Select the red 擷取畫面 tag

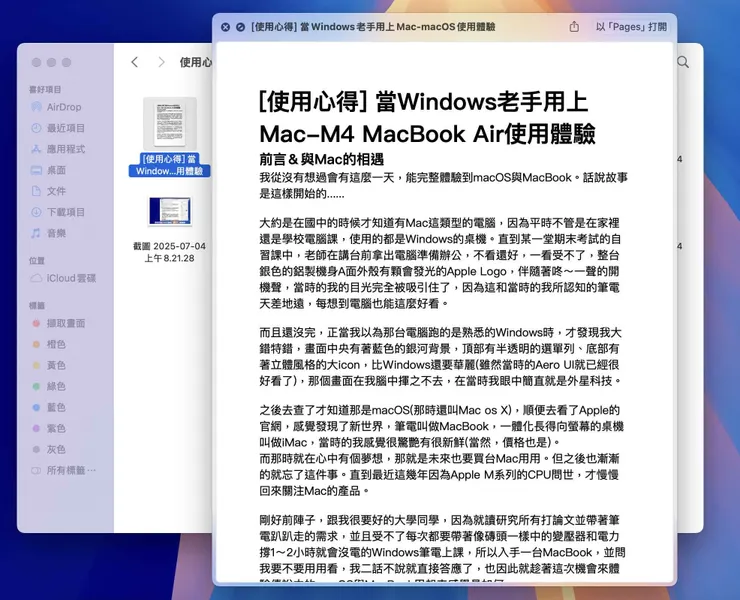(65, 323)
